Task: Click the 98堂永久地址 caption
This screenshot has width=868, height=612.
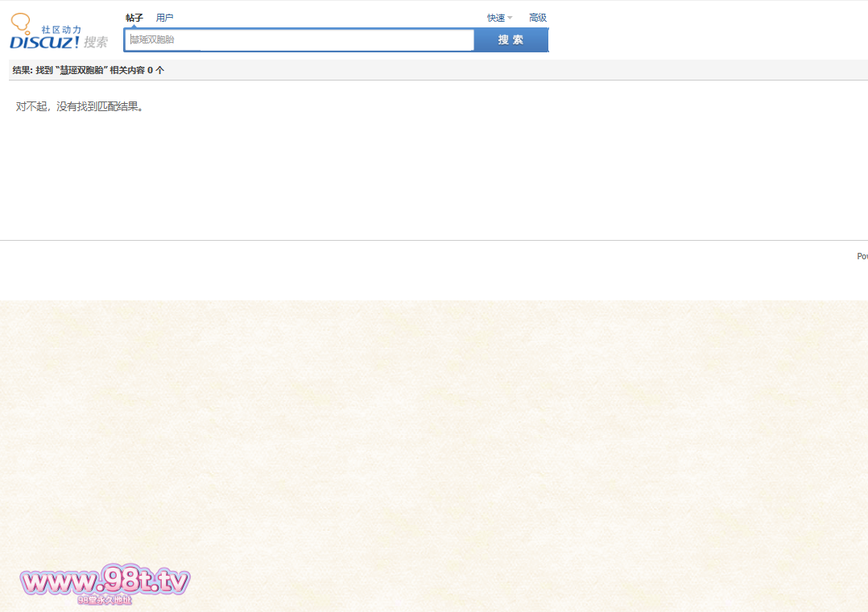Action: (105, 600)
